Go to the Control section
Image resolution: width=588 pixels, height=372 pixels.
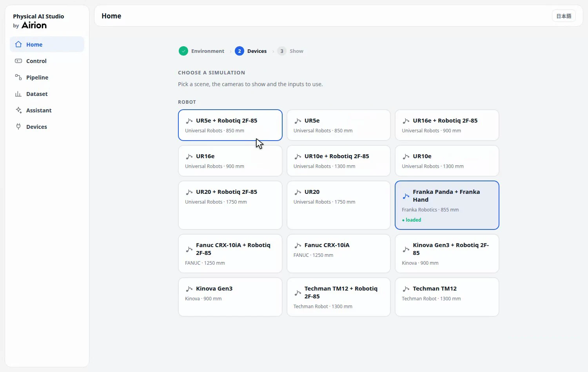[x=47, y=61]
